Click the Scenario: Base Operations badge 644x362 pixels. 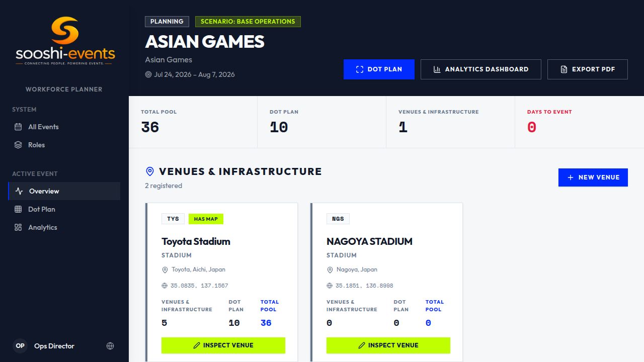tap(248, 22)
